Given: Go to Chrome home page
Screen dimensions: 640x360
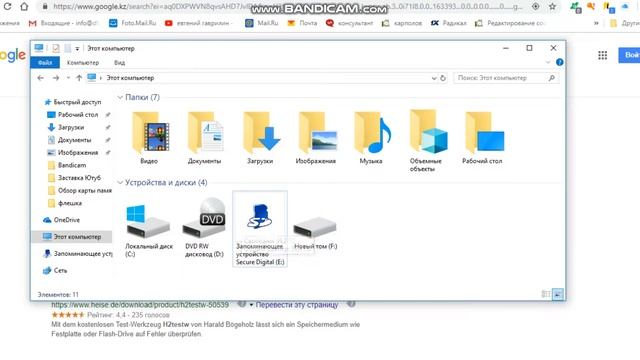Looking at the screenshot, I should (x=24, y=7).
